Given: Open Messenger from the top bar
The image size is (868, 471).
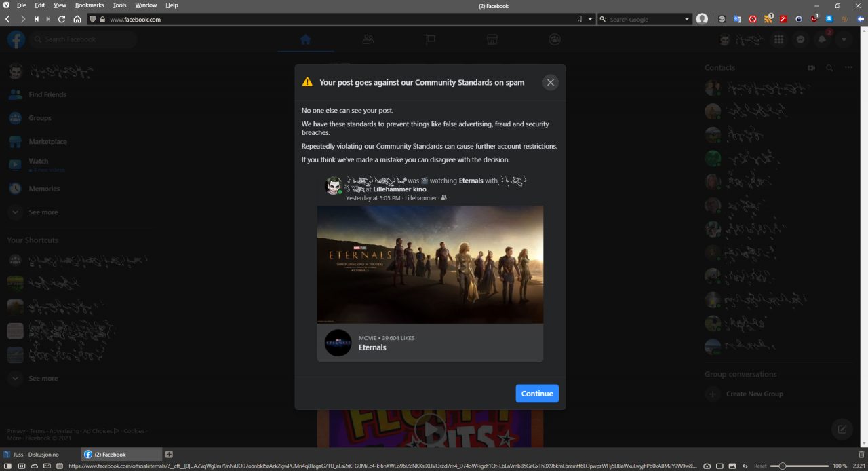Looking at the screenshot, I should click(x=800, y=39).
